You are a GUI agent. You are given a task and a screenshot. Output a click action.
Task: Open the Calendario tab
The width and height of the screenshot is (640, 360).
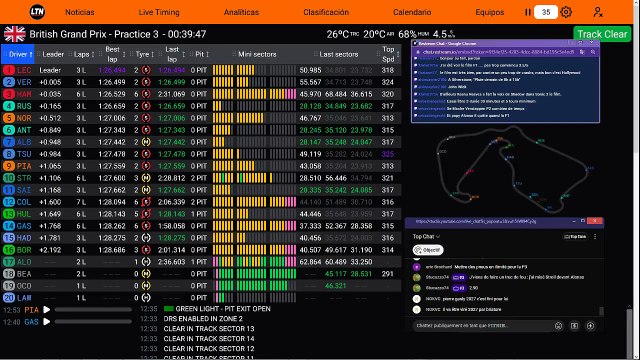point(412,12)
